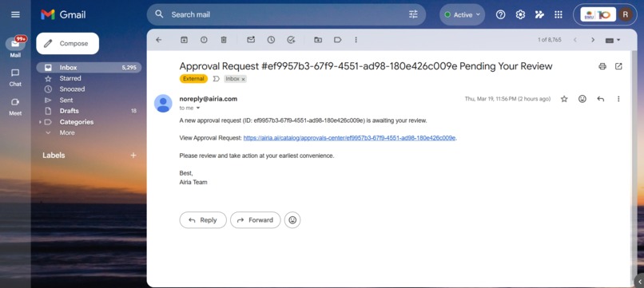Open the Meet section
The height and width of the screenshot is (288, 644).
[x=15, y=106]
